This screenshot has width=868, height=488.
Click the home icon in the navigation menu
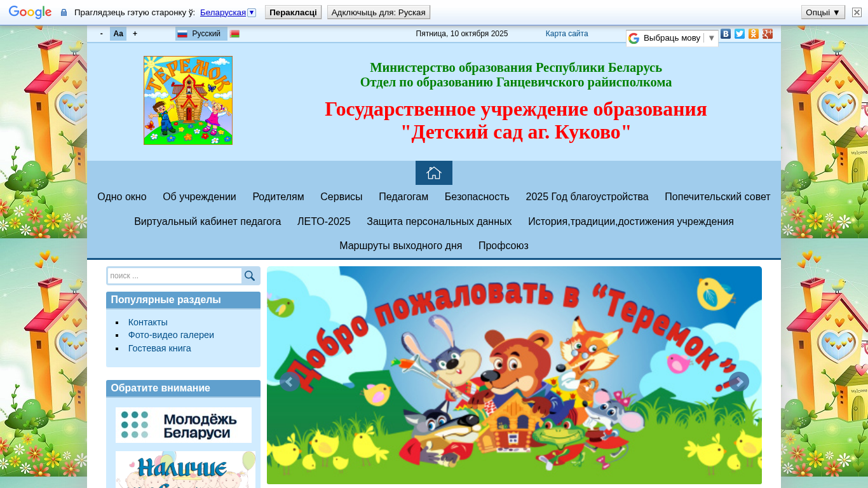[x=434, y=173]
